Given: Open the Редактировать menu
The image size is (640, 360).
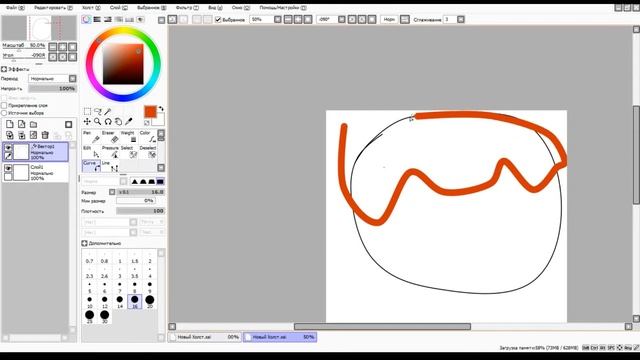Looking at the screenshot, I should [x=53, y=8].
